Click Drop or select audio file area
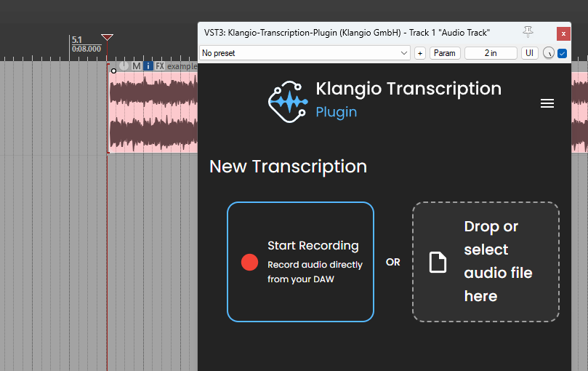The height and width of the screenshot is (371, 588). point(486,262)
